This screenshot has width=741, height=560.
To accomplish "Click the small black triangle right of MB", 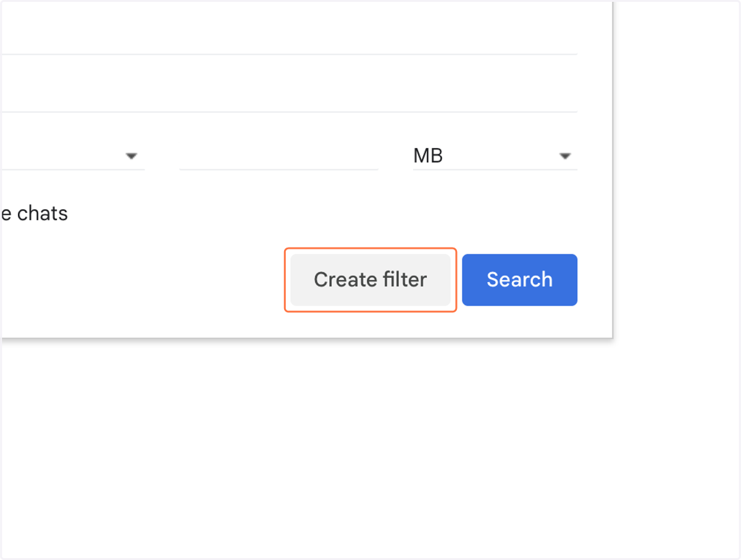I will click(x=564, y=156).
